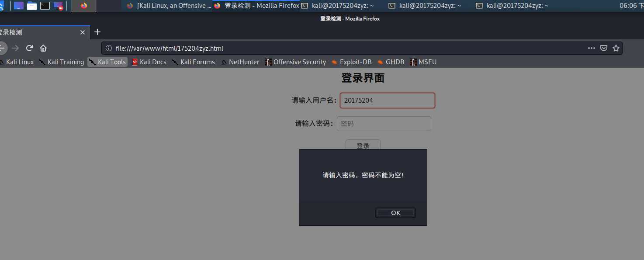Image resolution: width=644 pixels, height=260 pixels.
Task: Click the 登录 login button
Action: coord(363,145)
